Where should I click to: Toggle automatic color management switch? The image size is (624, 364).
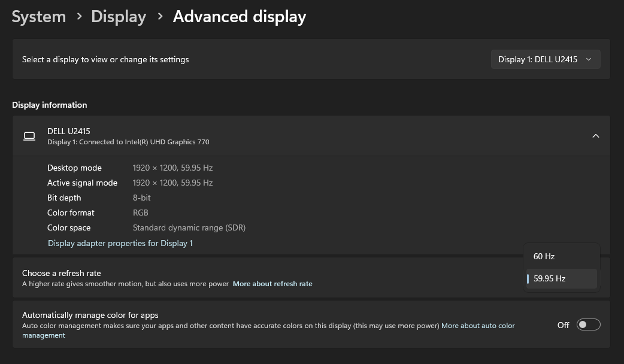[x=587, y=324]
